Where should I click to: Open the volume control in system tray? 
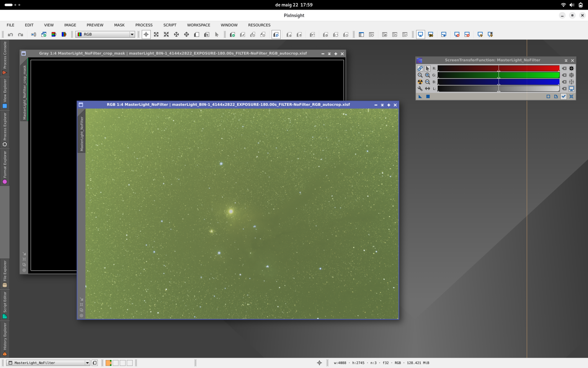click(572, 5)
